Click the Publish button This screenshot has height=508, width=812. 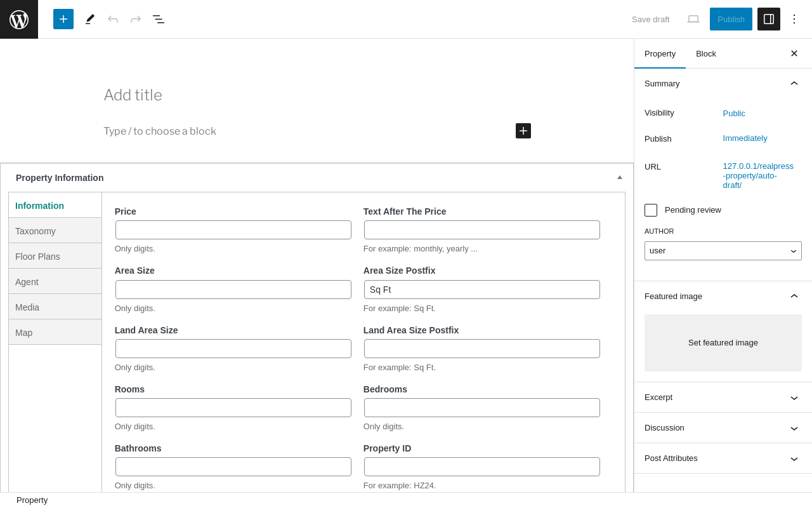click(731, 19)
